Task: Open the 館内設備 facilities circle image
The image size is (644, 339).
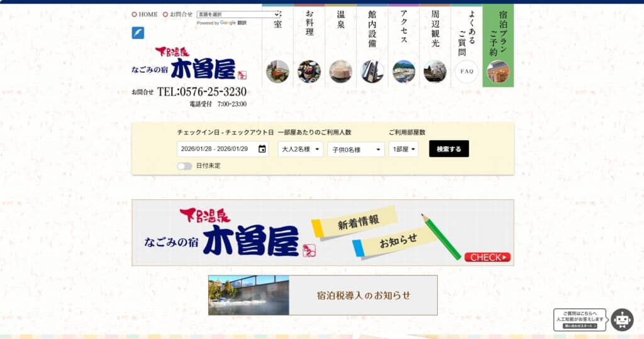Action: click(372, 72)
